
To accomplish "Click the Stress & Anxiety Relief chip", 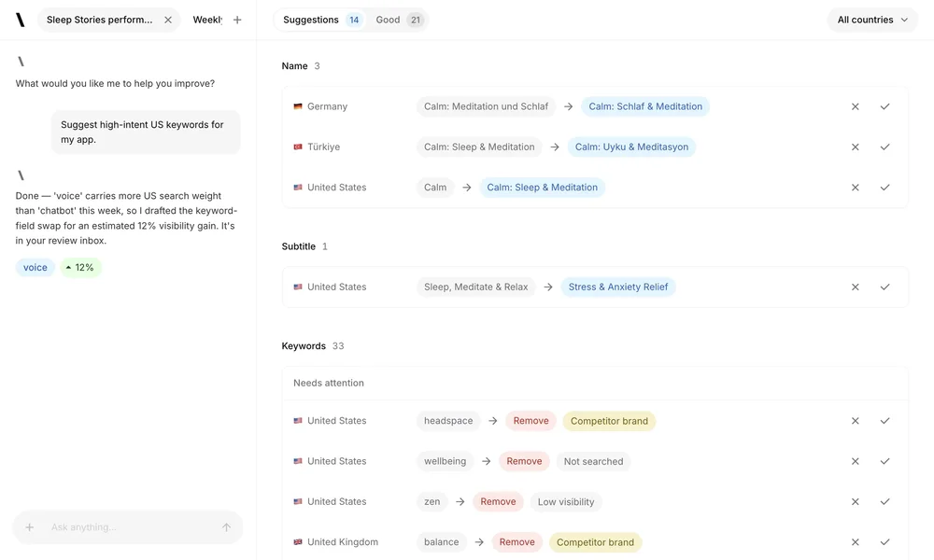I will click(x=617, y=287).
